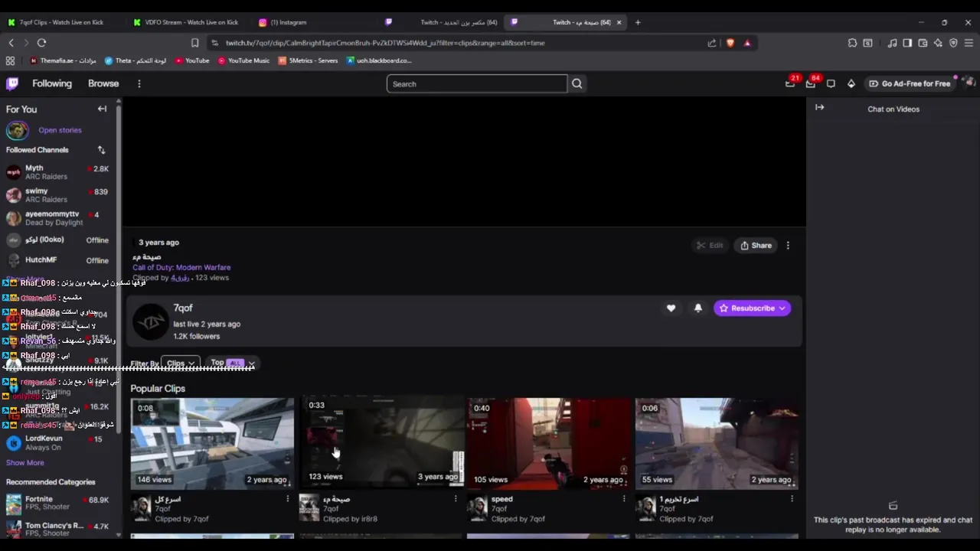
Task: Click the Brave Rewards triangle icon
Action: (x=747, y=43)
